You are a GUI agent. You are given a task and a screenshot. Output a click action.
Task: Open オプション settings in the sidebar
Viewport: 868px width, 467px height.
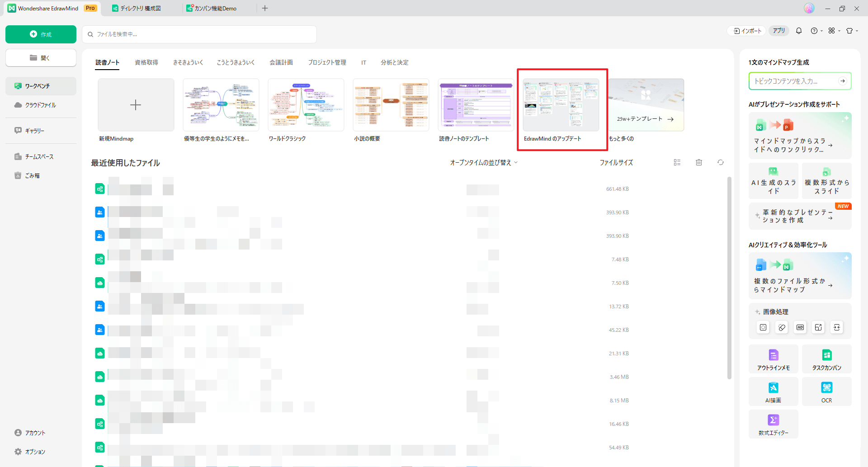click(41, 452)
